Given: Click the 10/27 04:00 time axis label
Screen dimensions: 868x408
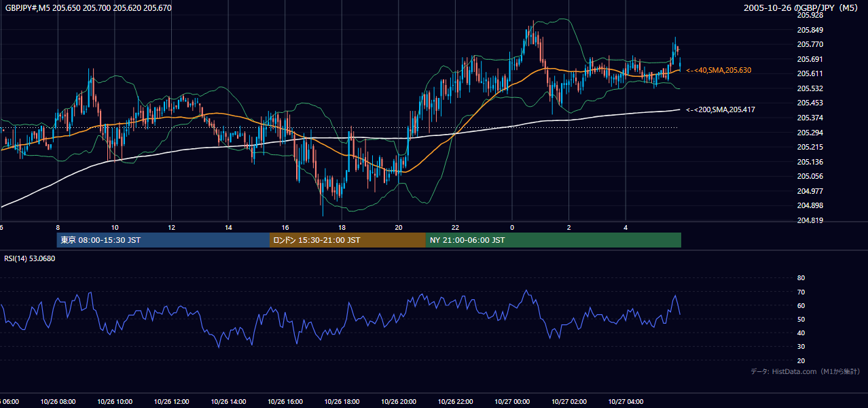Looking at the screenshot, I should tap(626, 402).
